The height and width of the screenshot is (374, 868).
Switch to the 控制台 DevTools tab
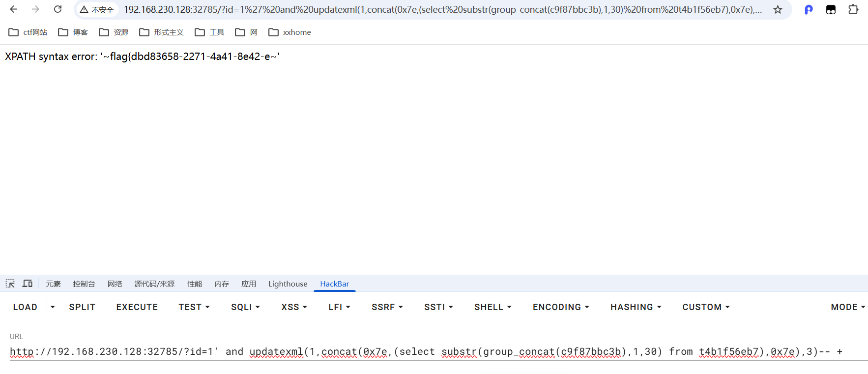click(84, 284)
